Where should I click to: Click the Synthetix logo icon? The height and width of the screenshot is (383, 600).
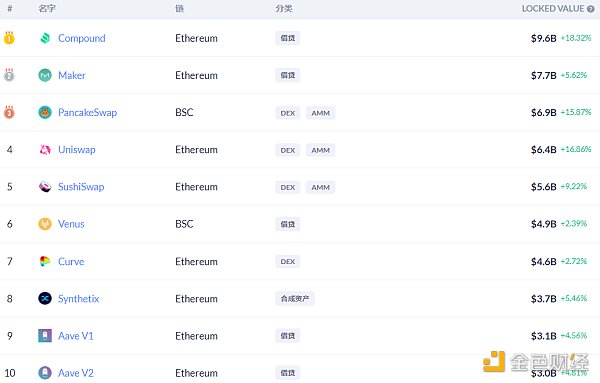pos(45,298)
